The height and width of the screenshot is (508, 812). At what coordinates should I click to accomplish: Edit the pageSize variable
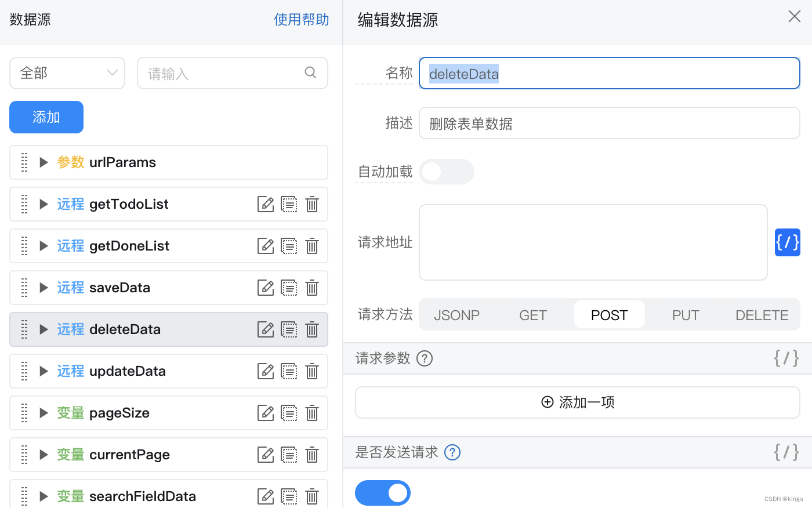click(266, 413)
